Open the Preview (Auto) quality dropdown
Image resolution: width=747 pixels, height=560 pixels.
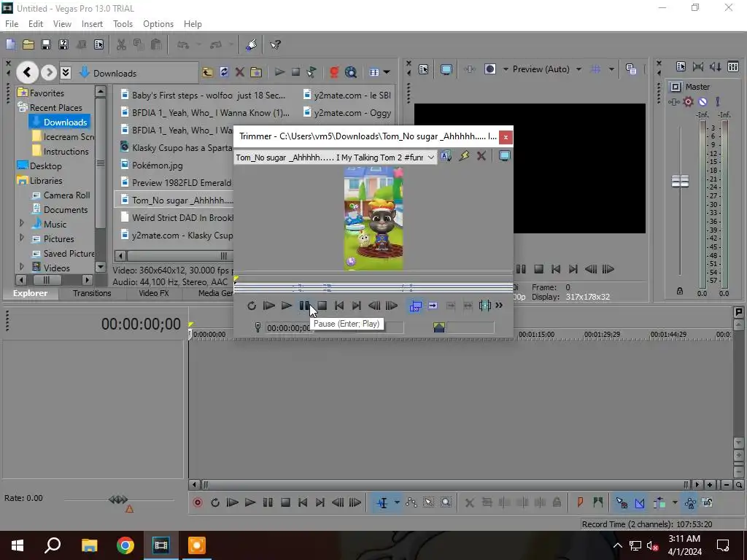tap(578, 69)
